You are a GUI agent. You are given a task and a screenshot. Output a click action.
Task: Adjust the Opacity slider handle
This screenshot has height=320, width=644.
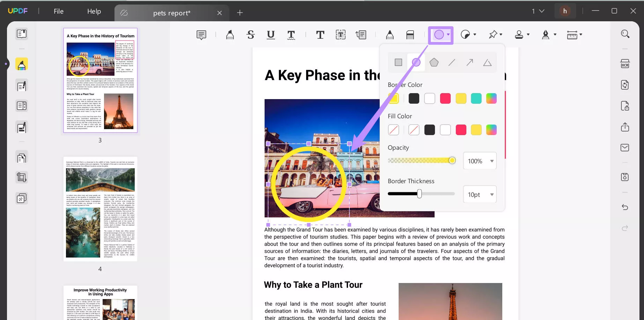452,160
